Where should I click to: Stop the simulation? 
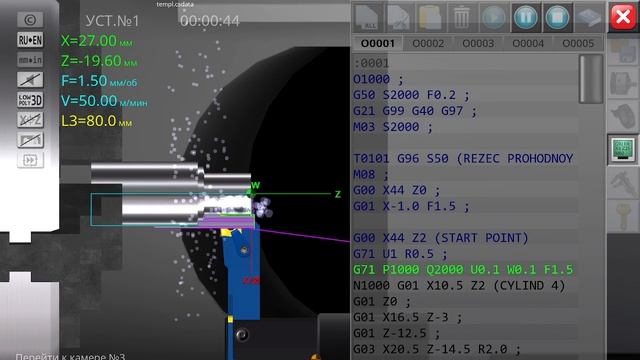click(557, 18)
